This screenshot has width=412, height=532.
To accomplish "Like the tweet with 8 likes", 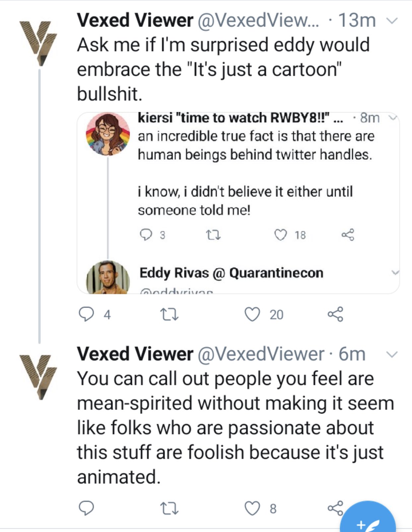I will [252, 508].
